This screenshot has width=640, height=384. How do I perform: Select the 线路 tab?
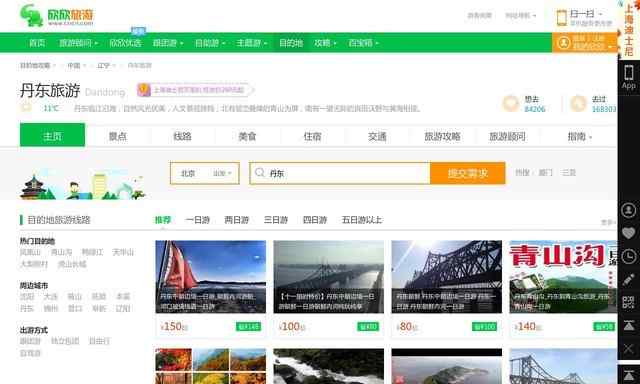click(182, 136)
